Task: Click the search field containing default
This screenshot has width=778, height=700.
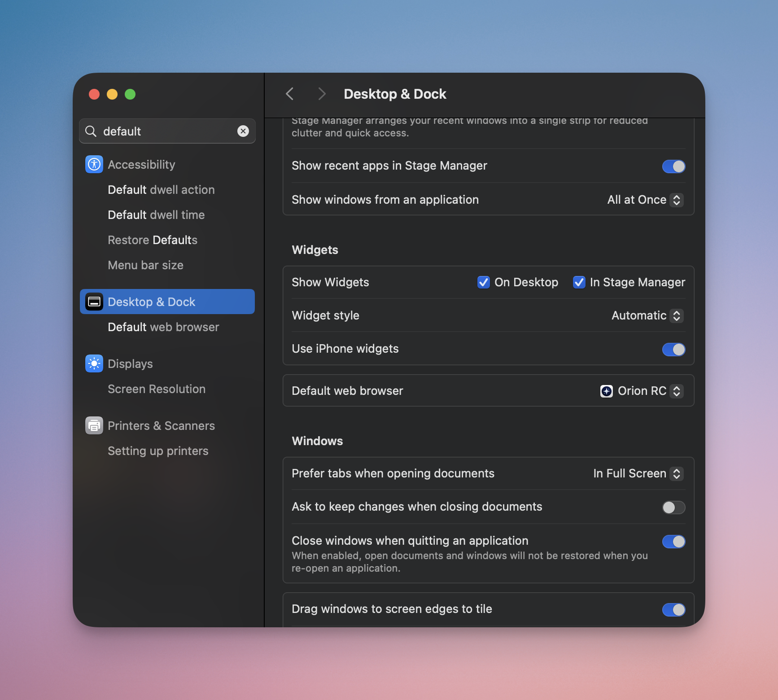Action: tap(166, 131)
